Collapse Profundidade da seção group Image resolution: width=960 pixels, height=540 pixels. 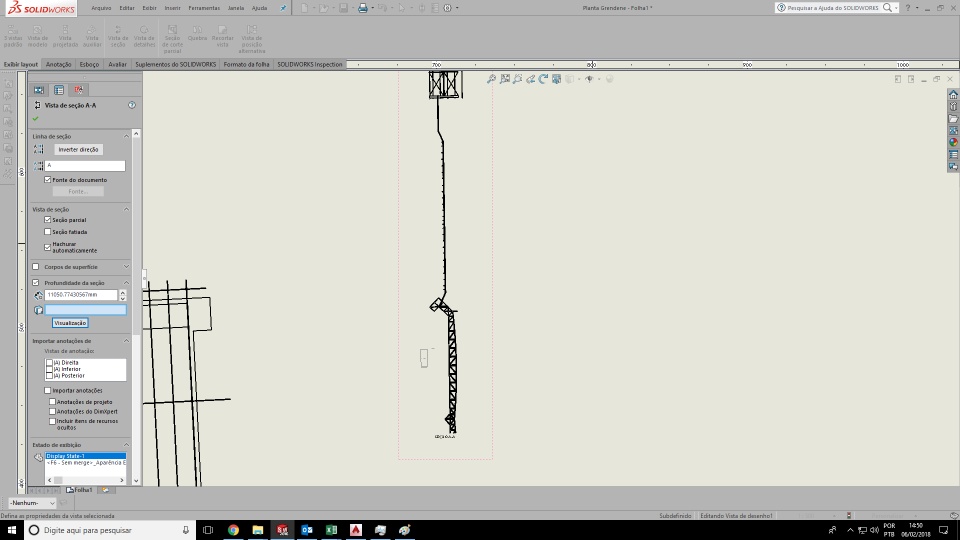pos(126,283)
